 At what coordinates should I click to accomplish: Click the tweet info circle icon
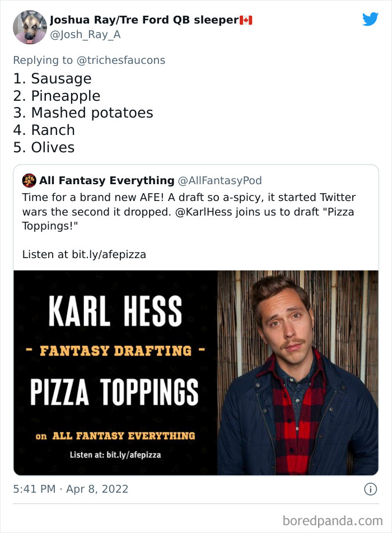370,489
